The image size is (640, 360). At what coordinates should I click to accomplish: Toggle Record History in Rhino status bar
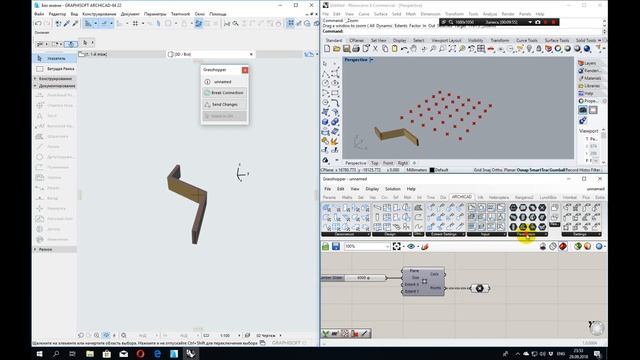pos(578,170)
